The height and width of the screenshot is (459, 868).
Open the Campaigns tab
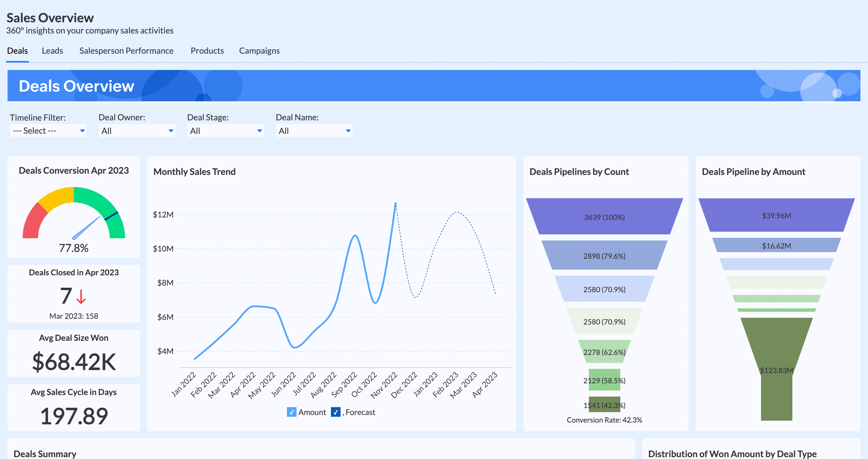pyautogui.click(x=259, y=51)
